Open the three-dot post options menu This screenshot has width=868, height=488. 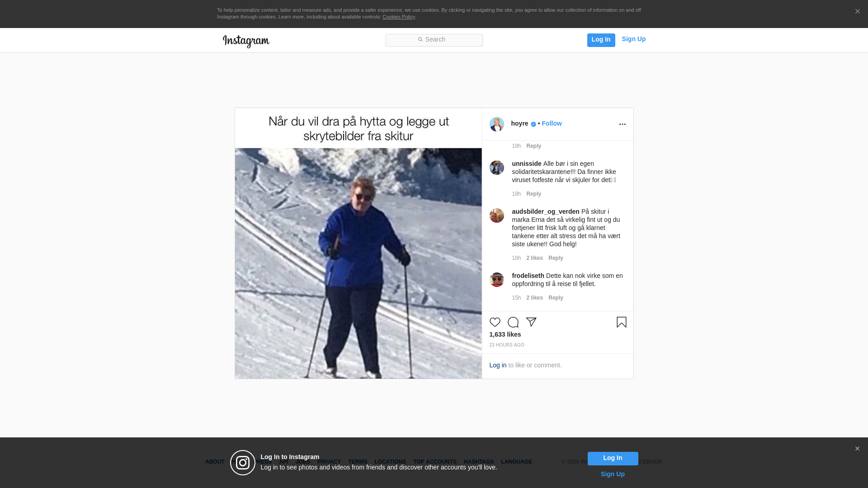pyautogui.click(x=622, y=124)
